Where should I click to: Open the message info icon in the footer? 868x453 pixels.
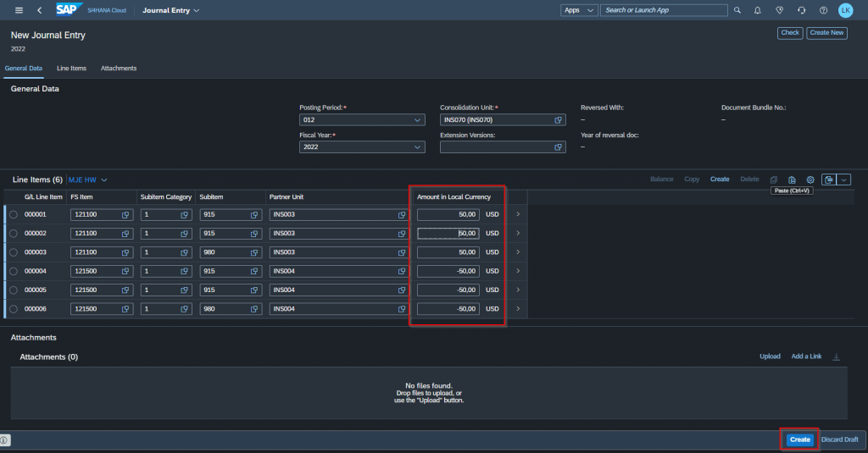pyautogui.click(x=4, y=440)
